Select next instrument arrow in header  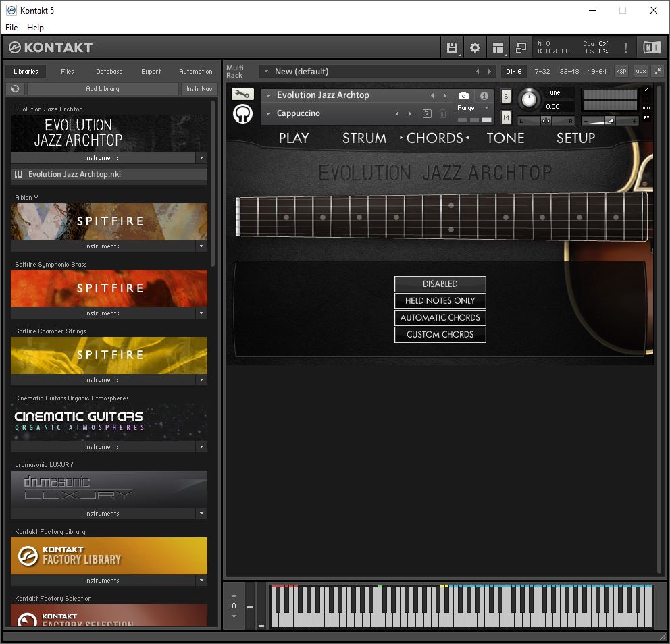[445, 96]
